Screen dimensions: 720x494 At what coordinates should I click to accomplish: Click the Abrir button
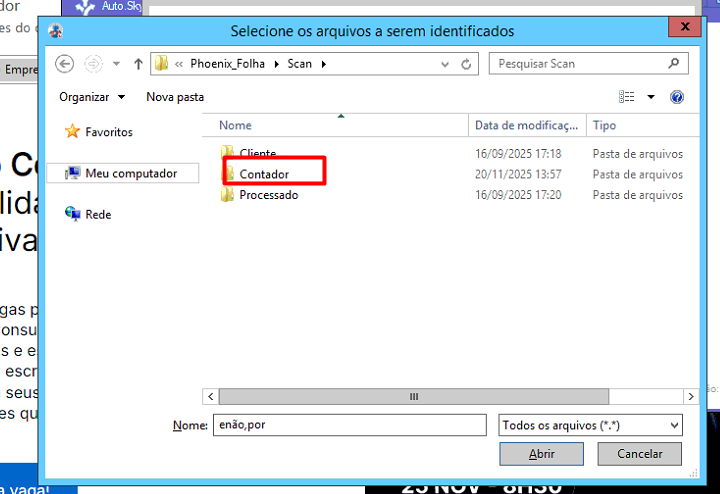[x=541, y=454]
